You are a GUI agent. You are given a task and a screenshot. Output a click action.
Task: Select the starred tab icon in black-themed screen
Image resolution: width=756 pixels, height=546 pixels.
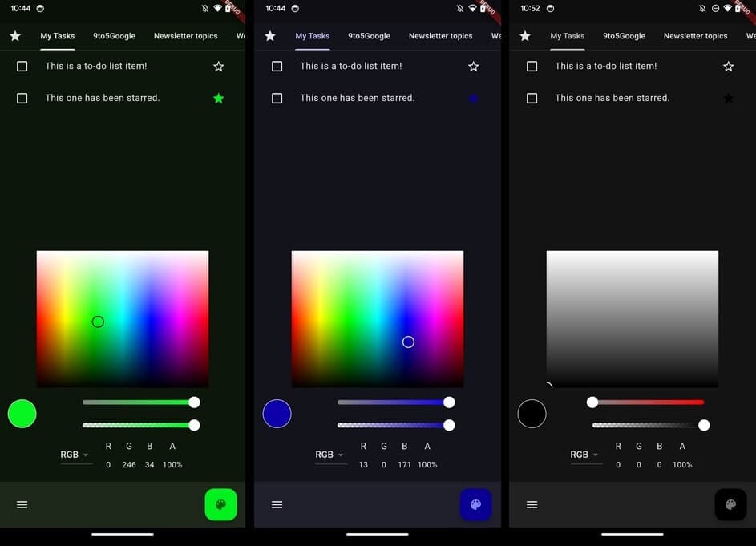[525, 36]
